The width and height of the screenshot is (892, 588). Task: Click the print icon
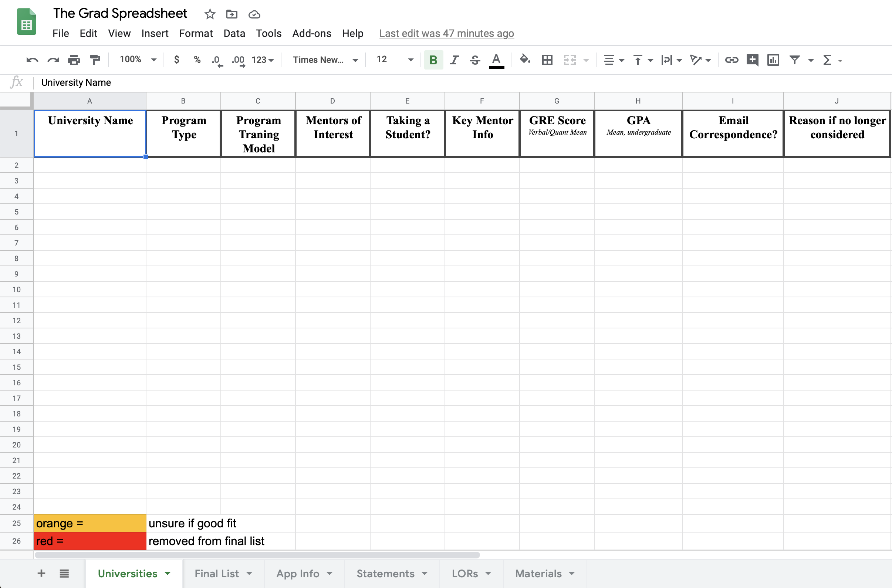(x=74, y=60)
